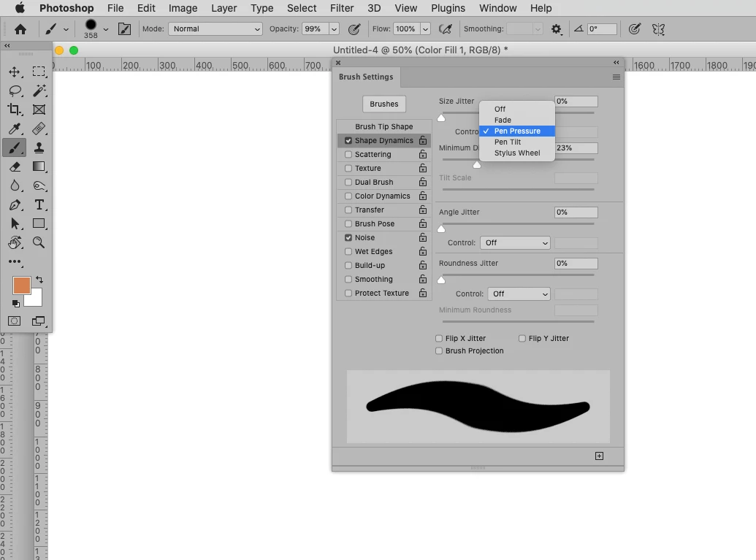Select the Magic Wand tool
756x560 pixels.
click(39, 91)
